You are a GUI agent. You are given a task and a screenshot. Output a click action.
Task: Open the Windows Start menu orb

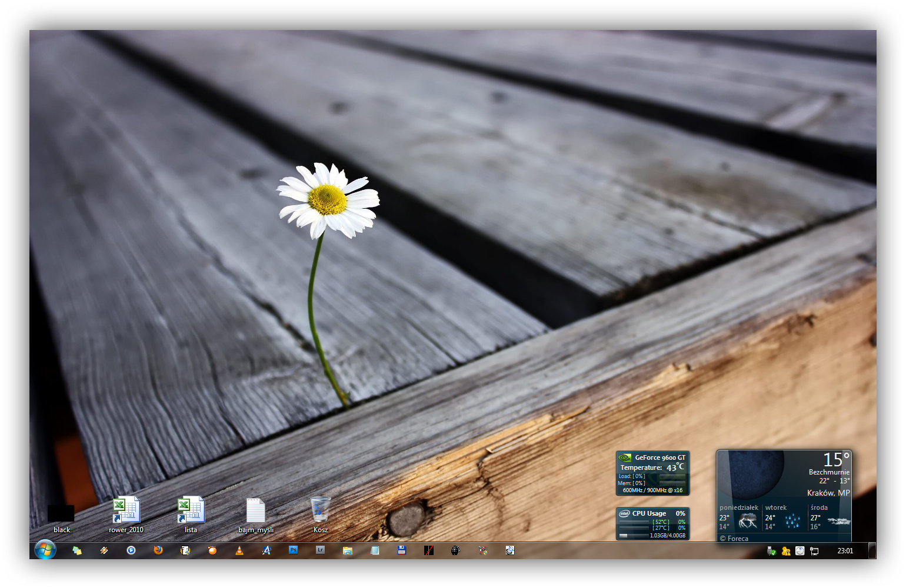(x=45, y=550)
